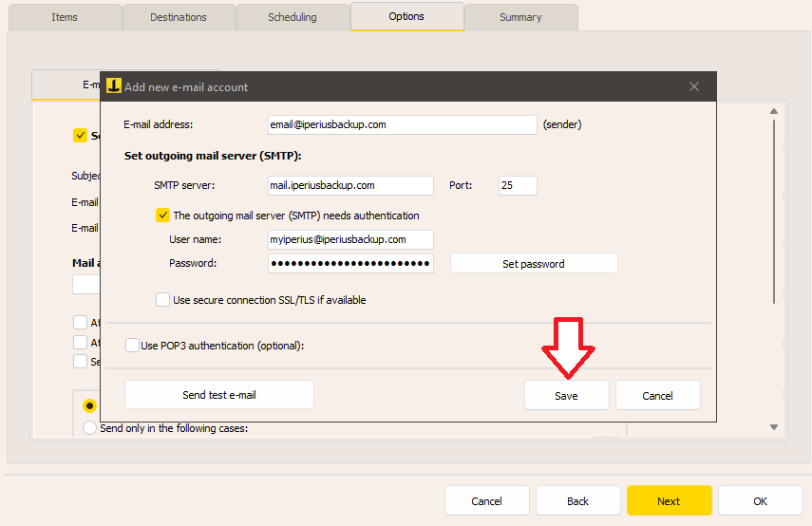The width and height of the screenshot is (812, 526).
Task: Toggle the yellow checked box behind dialog
Action: (81, 136)
